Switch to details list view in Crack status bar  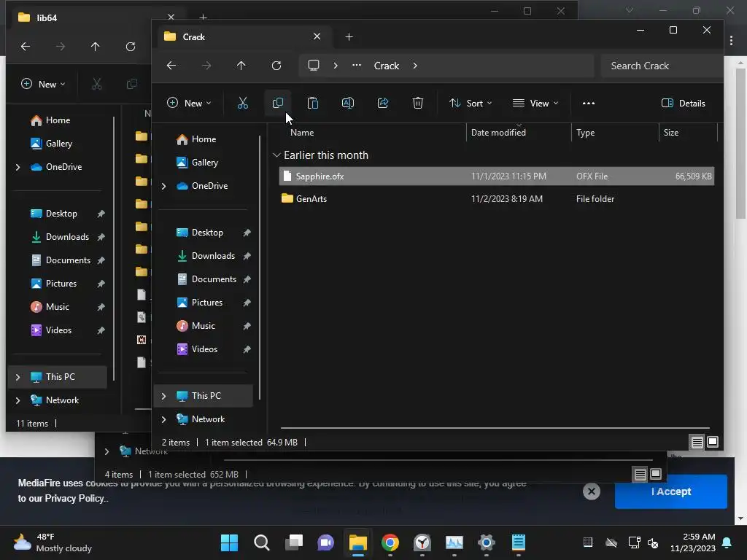click(x=697, y=443)
